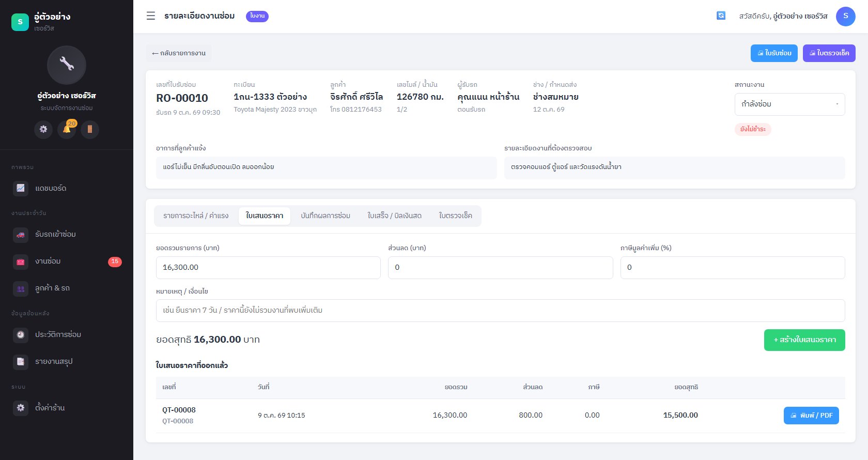Click the green S logo in the sidebar

(x=20, y=22)
